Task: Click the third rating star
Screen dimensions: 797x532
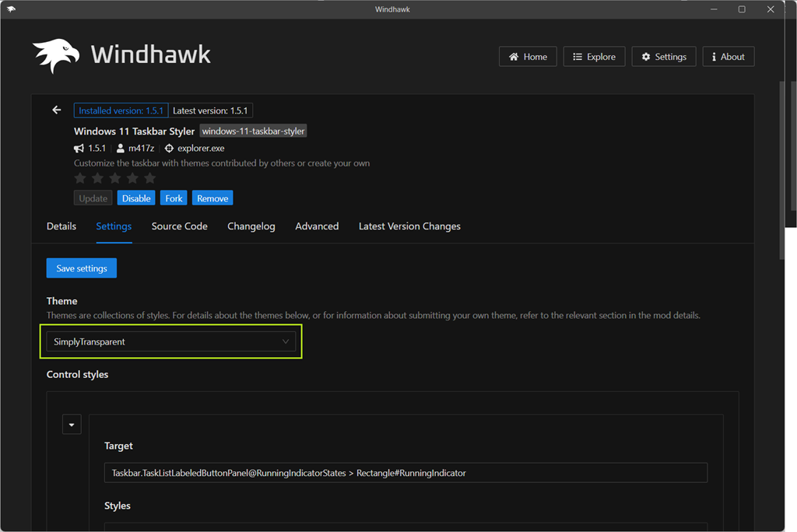Action: pos(115,178)
